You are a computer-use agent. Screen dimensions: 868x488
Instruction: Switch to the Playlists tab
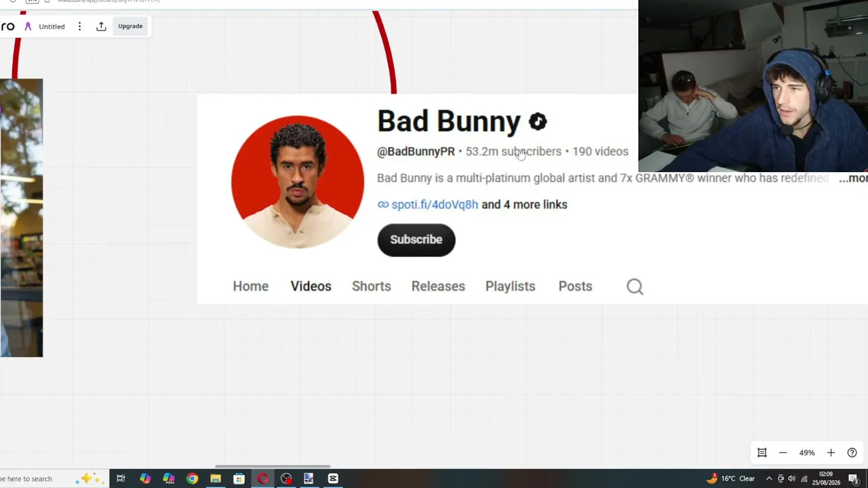tap(510, 286)
